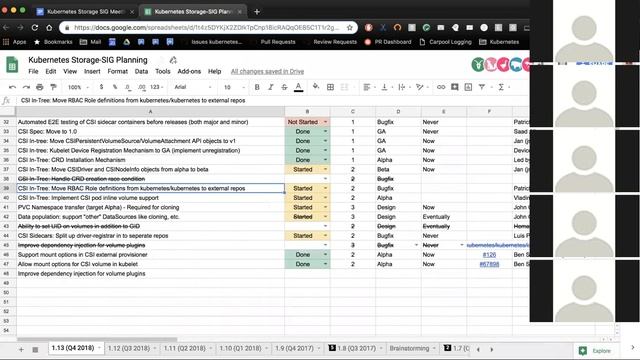The width and height of the screenshot is (640, 360).
Task: Open a new browser tab
Action: click(257, 12)
